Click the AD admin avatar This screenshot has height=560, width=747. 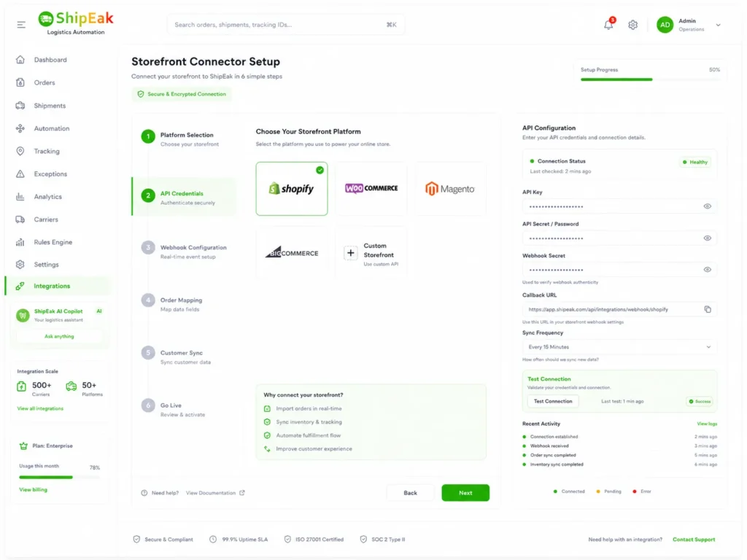pos(665,25)
